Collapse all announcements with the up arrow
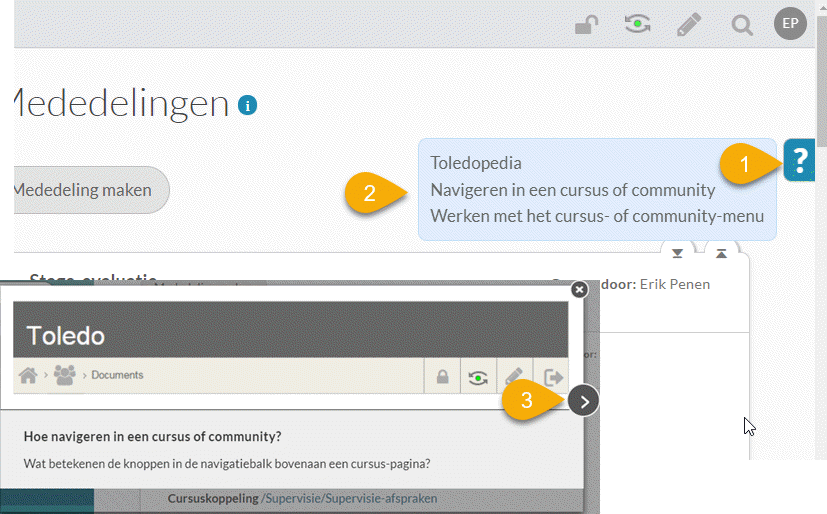Viewport: 827px width, 514px height. coord(721,254)
